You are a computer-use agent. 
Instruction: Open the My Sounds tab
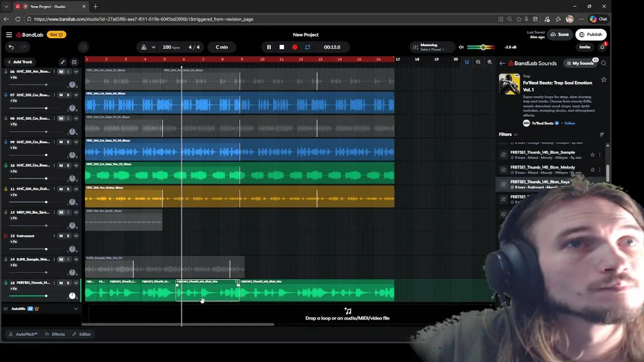(x=580, y=63)
